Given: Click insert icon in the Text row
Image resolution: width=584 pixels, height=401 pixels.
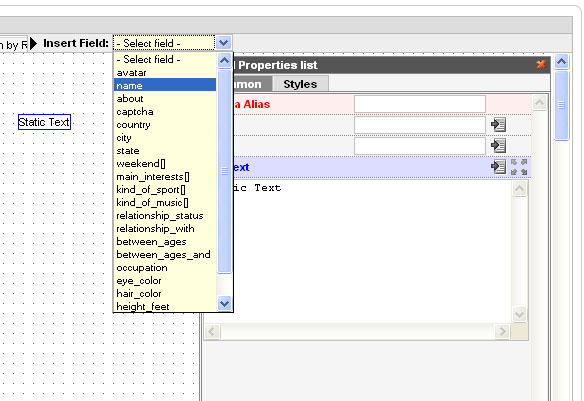Looking at the screenshot, I should [498, 166].
